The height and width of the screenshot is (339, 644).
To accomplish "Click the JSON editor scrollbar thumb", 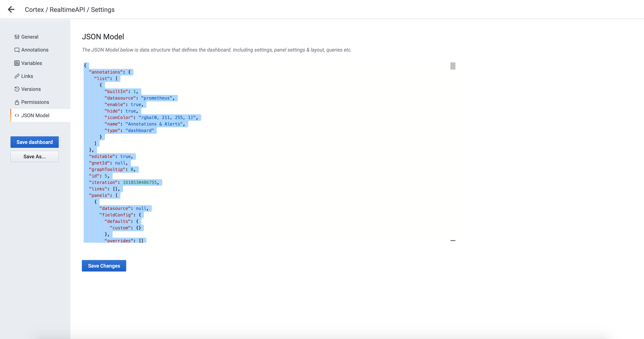I will (x=453, y=66).
